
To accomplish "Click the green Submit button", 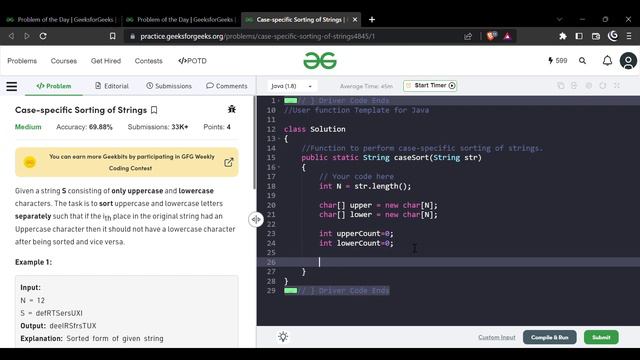I will 601,337.
